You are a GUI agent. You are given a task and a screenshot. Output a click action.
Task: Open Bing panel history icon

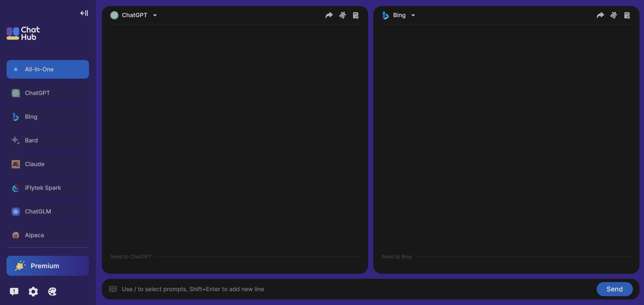click(x=627, y=15)
